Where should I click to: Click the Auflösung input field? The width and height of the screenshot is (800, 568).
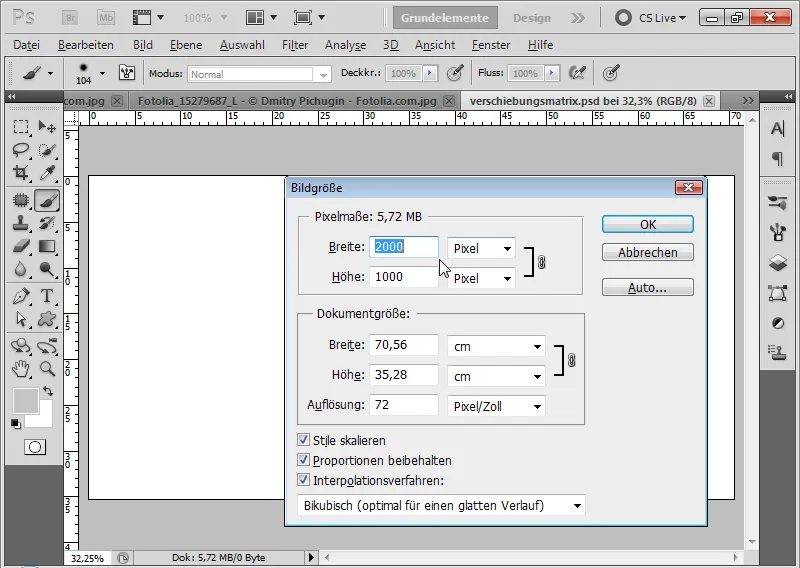point(404,405)
